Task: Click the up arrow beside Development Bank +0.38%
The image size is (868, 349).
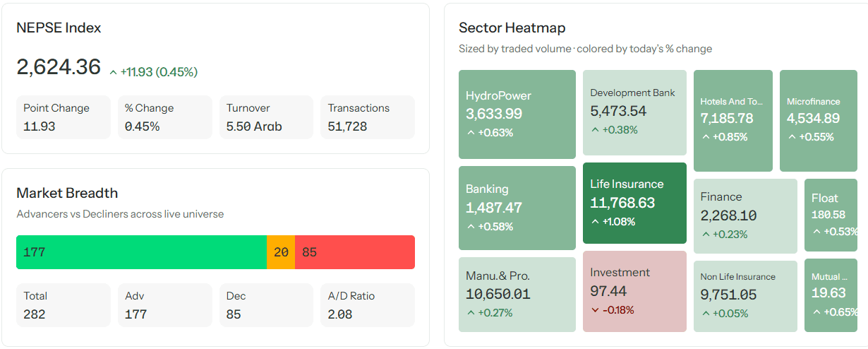Action: [x=596, y=130]
